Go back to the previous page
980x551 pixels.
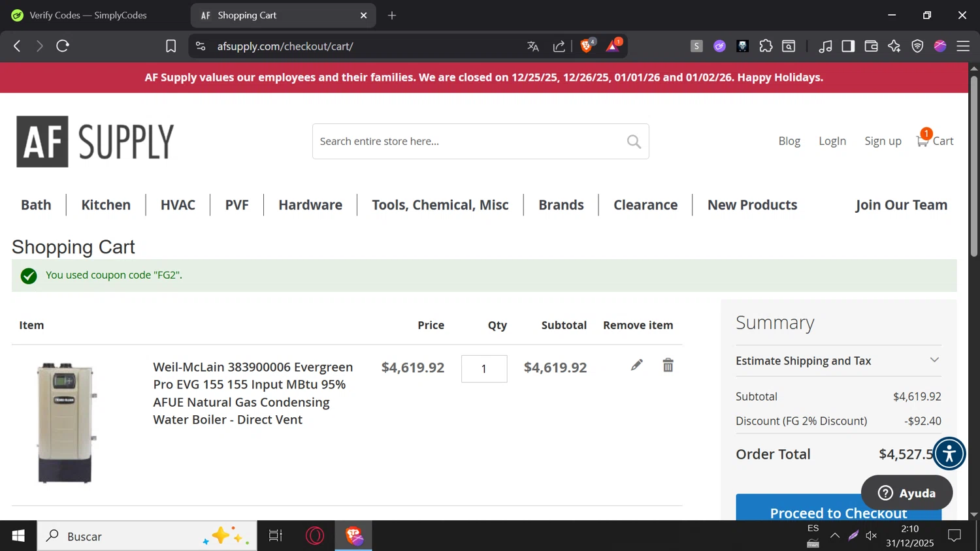18,46
